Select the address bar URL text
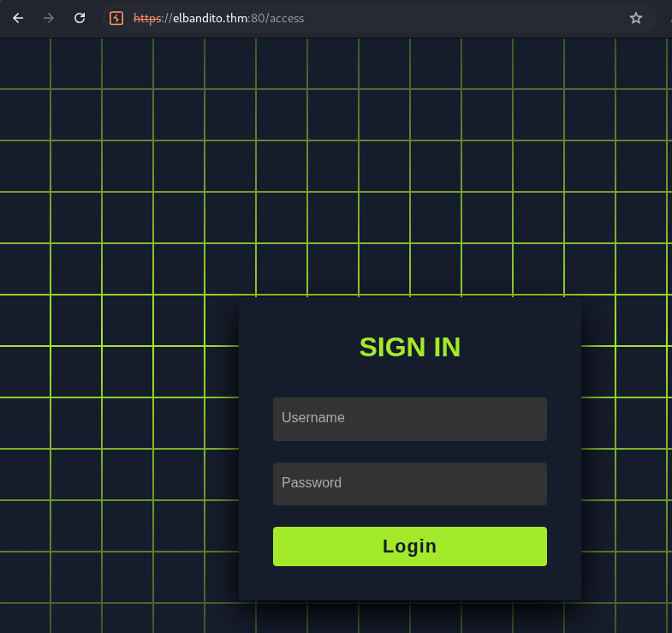 click(218, 19)
